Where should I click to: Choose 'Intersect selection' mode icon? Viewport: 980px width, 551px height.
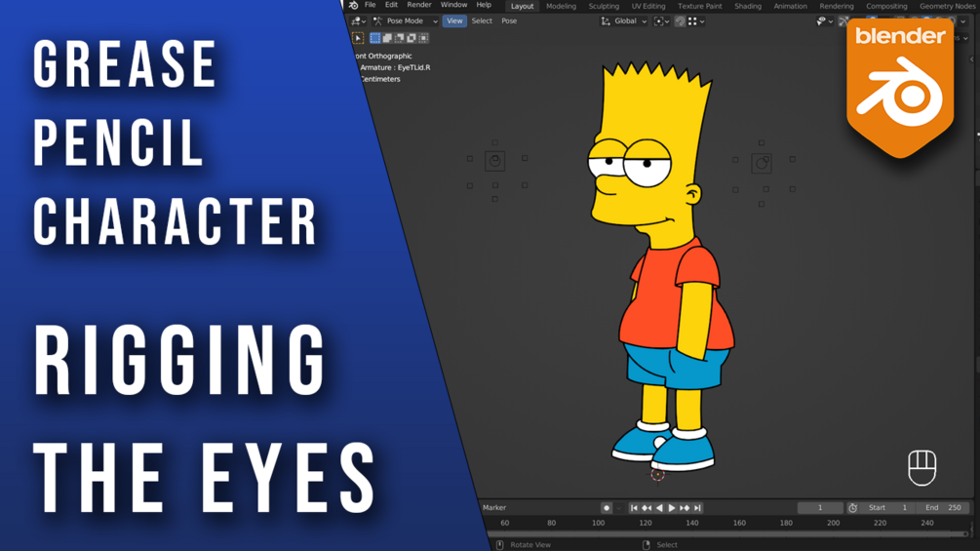pyautogui.click(x=423, y=38)
